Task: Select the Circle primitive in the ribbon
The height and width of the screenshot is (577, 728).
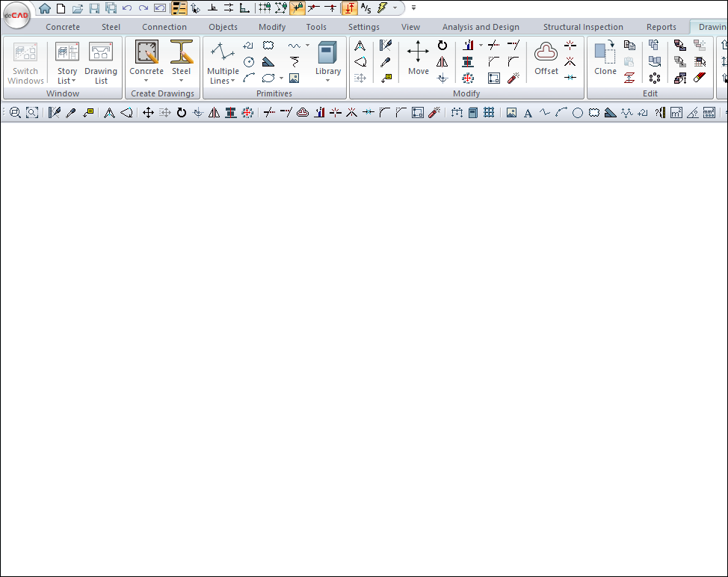Action: (249, 62)
